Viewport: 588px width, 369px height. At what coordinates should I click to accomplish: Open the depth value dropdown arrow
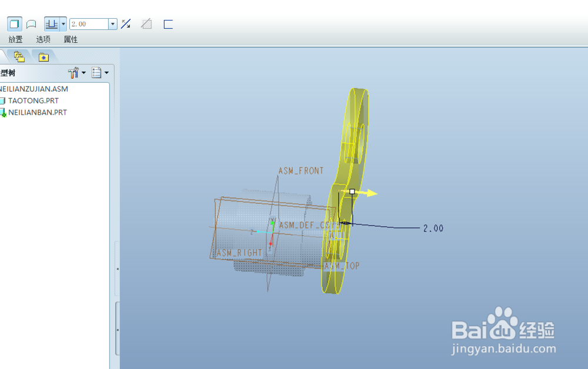coord(112,24)
